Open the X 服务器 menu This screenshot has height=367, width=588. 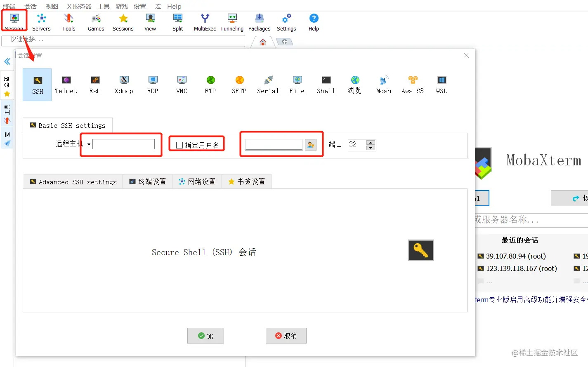[79, 6]
